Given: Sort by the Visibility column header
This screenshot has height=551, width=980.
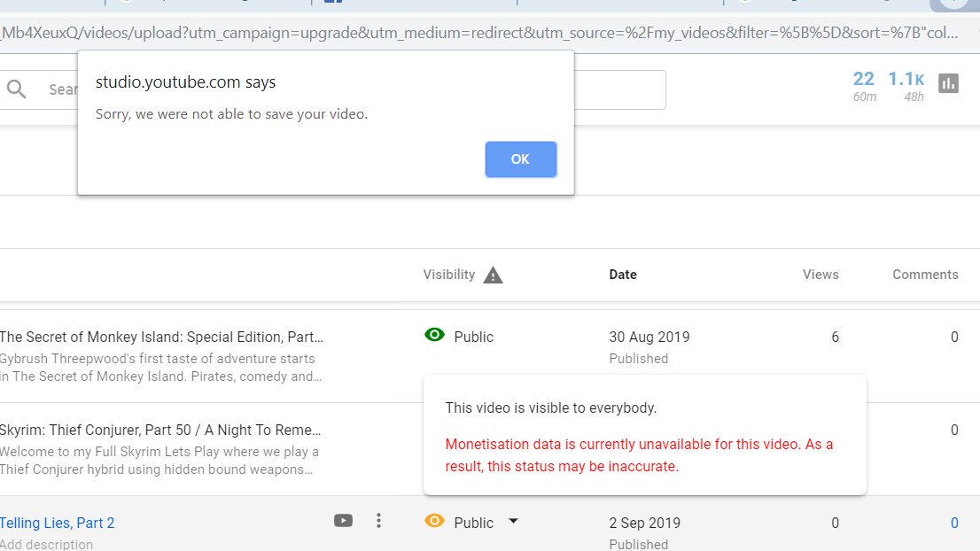Looking at the screenshot, I should pyautogui.click(x=448, y=275).
